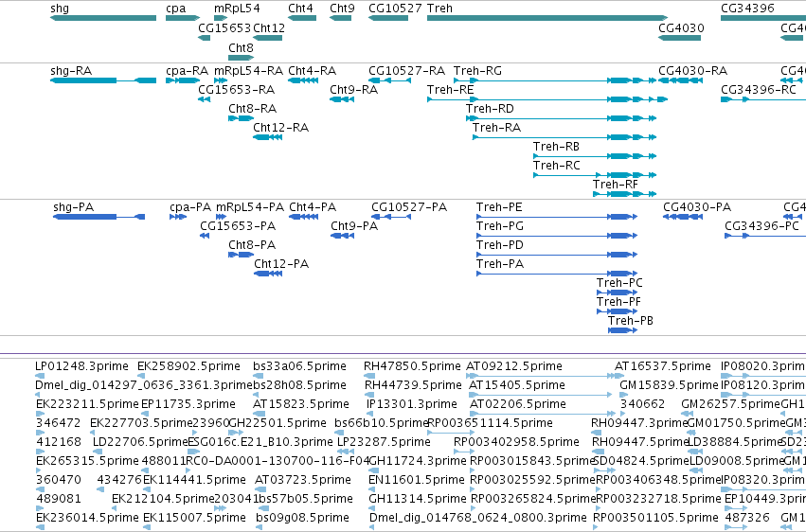Select the LP01248.3prime EST label
806x532 pixels.
tap(81, 366)
